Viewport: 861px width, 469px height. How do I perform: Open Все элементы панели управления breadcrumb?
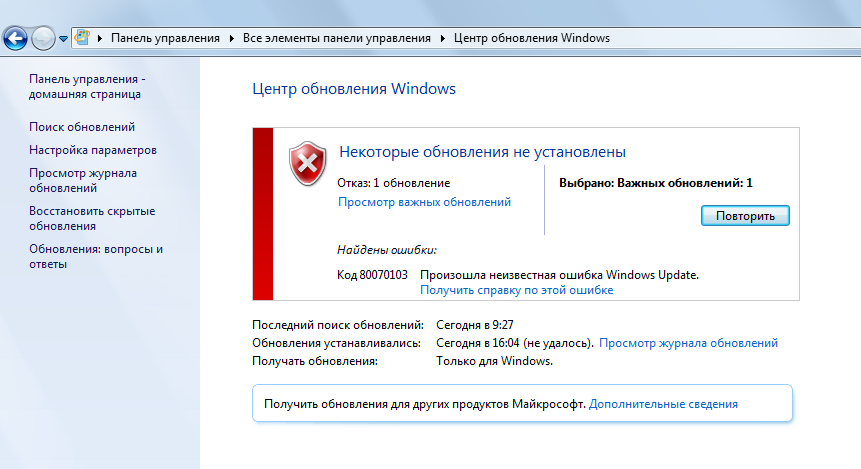[x=337, y=38]
